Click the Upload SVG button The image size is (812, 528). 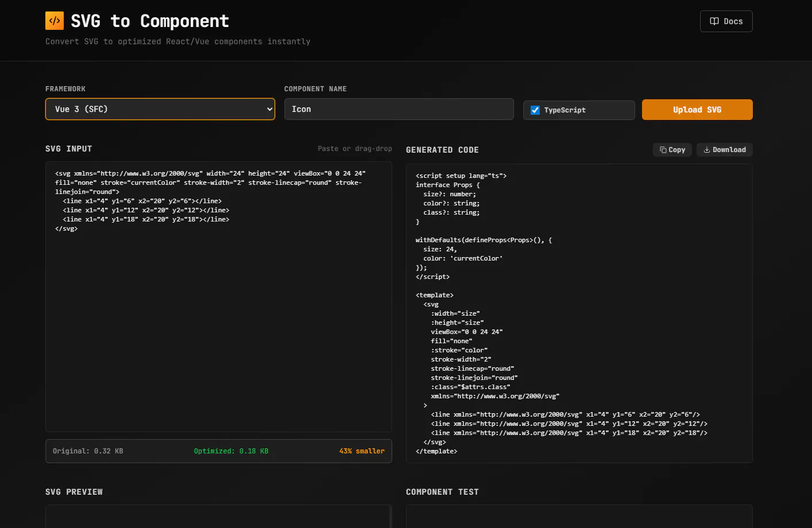[x=697, y=110]
